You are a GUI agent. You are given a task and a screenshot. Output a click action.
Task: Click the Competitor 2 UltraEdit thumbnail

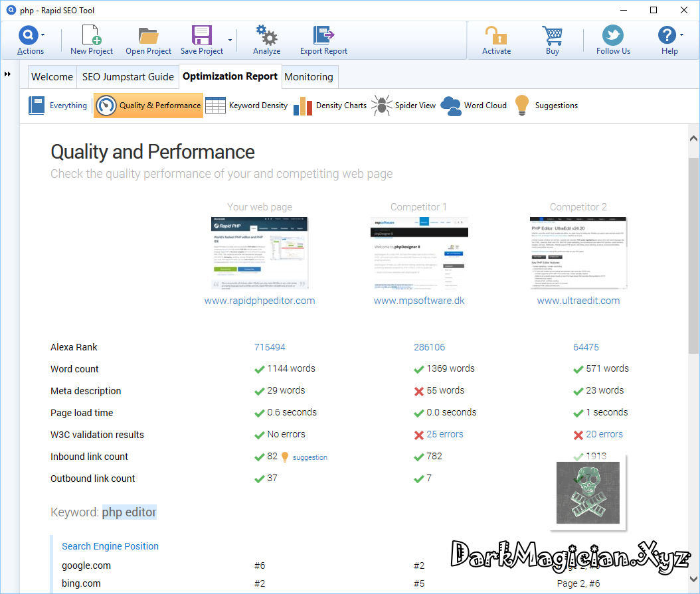pos(578,253)
